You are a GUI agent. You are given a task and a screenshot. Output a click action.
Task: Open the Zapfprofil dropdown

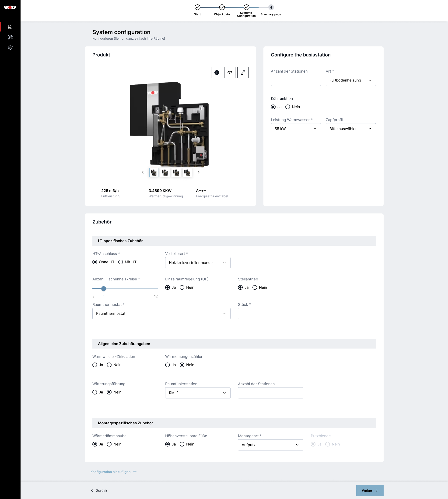point(350,129)
